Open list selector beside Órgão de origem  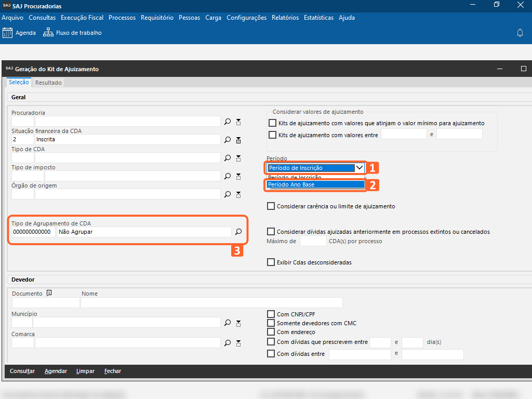(x=238, y=194)
